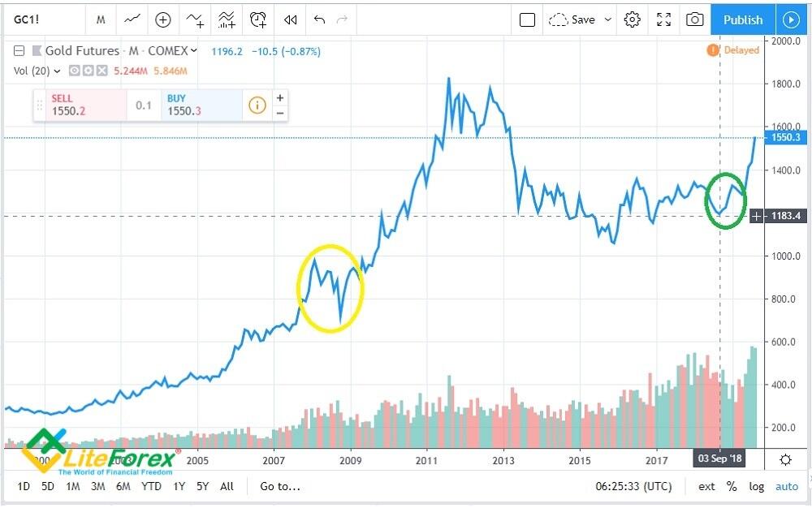Screen dimensions: 812x508
Task: Enable logarithmic scale with the log toggle
Action: pyautogui.click(x=756, y=486)
